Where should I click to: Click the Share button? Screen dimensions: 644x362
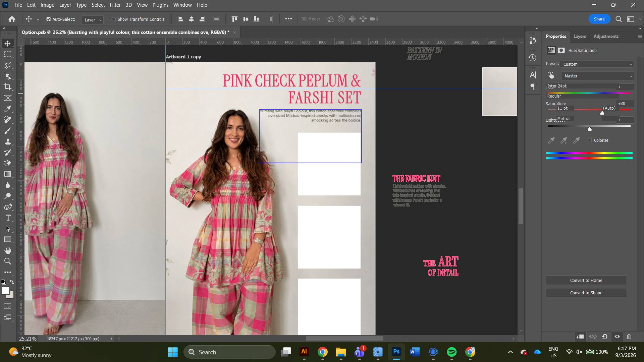(599, 19)
